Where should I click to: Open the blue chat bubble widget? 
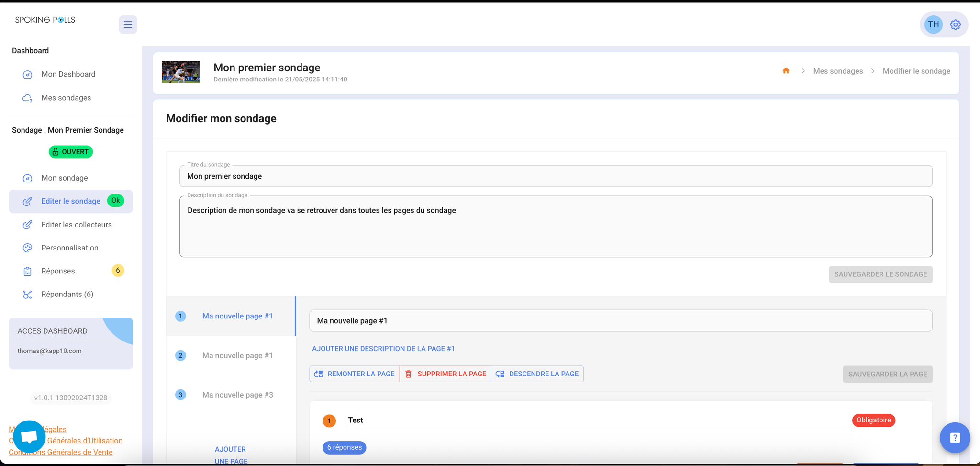coord(29,436)
